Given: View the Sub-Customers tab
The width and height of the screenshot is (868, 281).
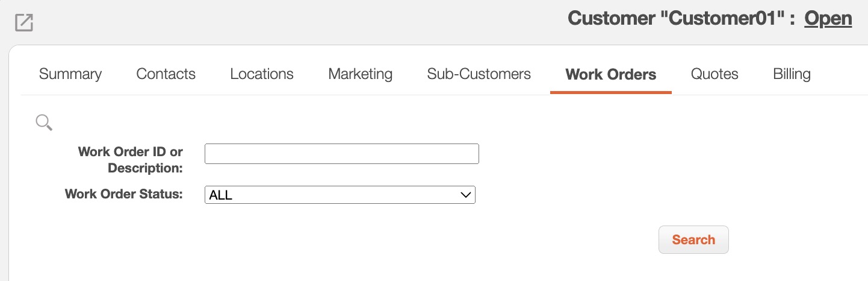Looking at the screenshot, I should click(479, 74).
